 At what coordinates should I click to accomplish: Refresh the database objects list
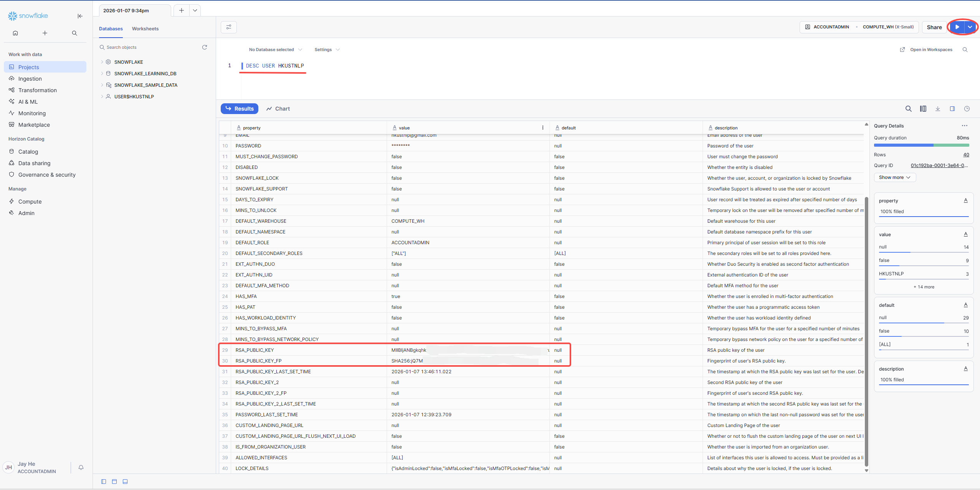pos(205,47)
